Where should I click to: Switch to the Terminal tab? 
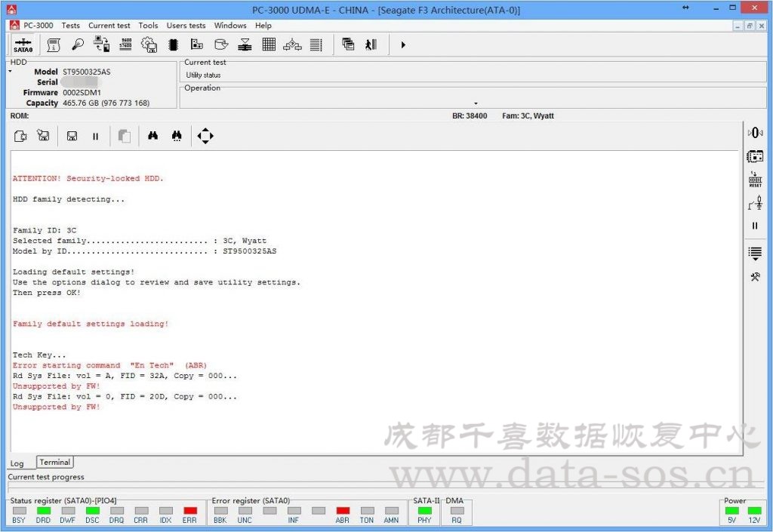(x=54, y=462)
